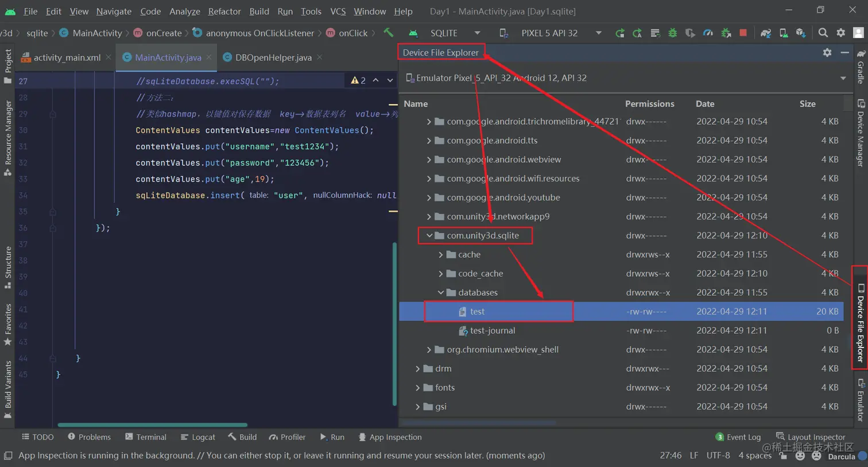The image size is (868, 467).
Task: Click the Run with Coverage icon
Action: (690, 33)
